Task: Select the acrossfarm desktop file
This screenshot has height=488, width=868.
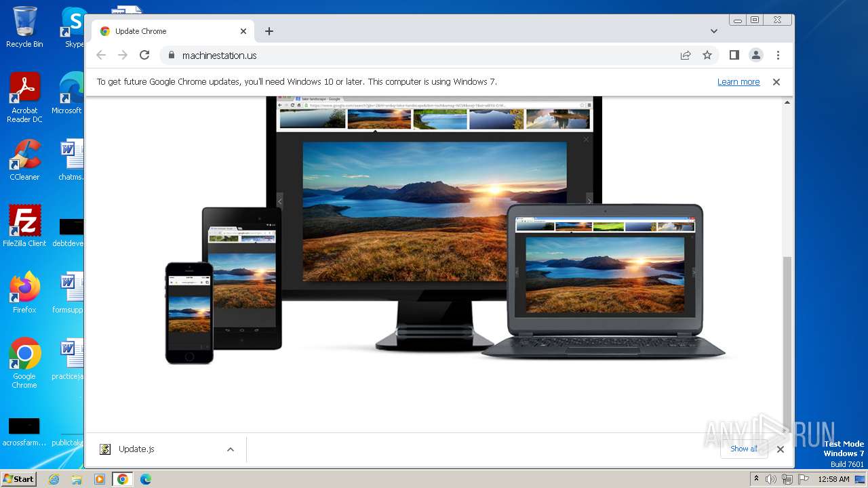Action: click(24, 432)
